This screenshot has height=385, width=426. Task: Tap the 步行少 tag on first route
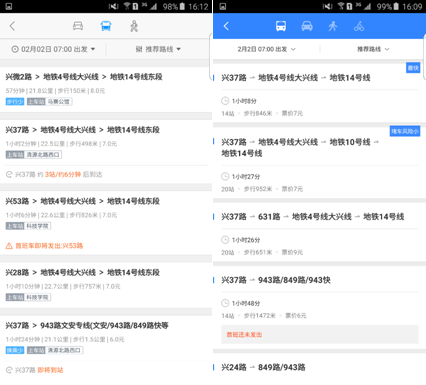pyautogui.click(x=15, y=101)
